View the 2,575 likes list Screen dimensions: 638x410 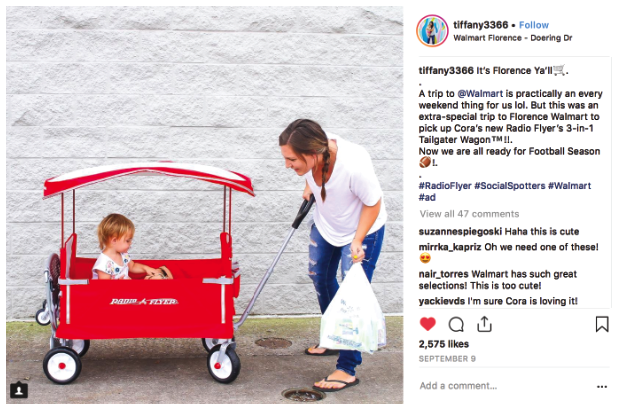[444, 344]
